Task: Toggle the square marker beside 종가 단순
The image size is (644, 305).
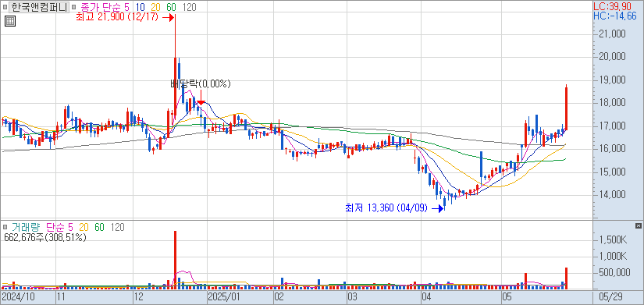Action: click(x=73, y=7)
